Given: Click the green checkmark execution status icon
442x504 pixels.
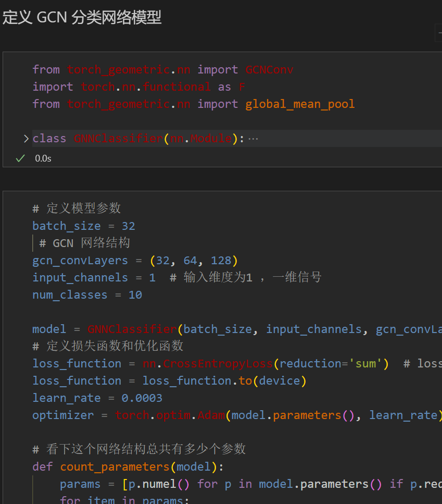Looking at the screenshot, I should pyautogui.click(x=20, y=158).
